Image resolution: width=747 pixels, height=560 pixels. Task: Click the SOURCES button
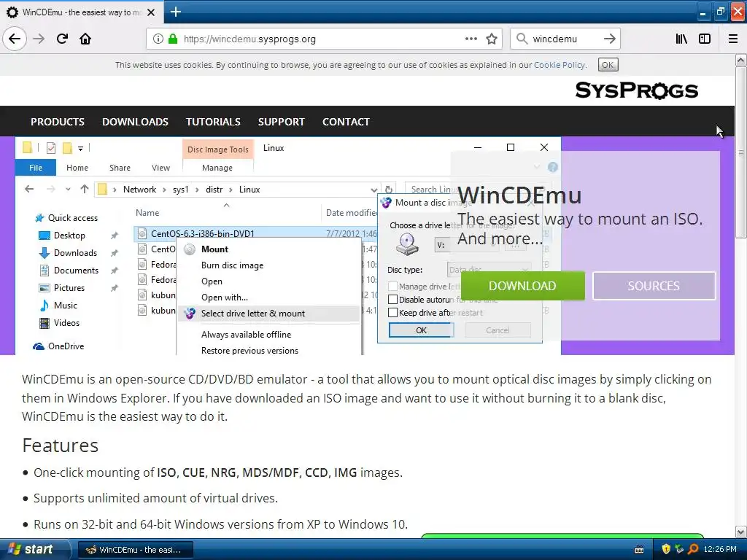point(654,286)
